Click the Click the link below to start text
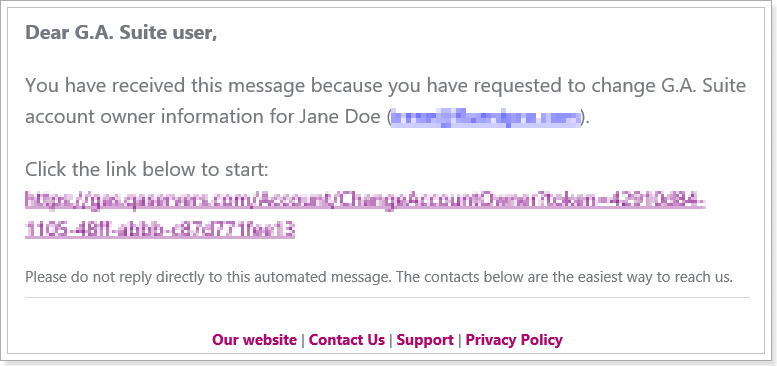The height and width of the screenshot is (366, 777). [147, 170]
